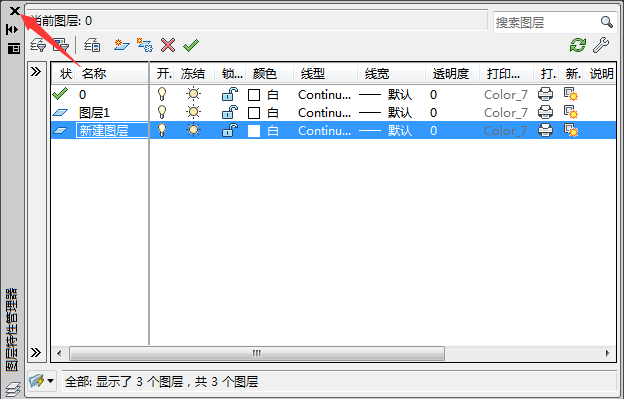Click the search magnifier icon

click(x=606, y=21)
